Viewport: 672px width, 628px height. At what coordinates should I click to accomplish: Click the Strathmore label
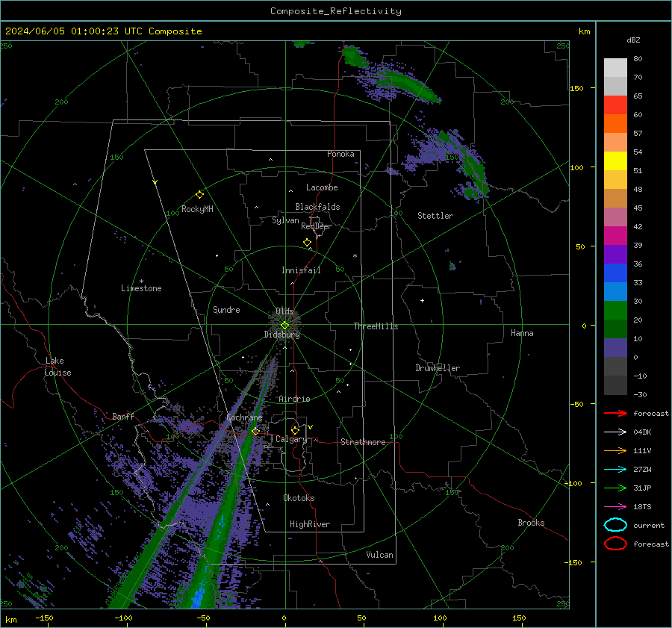click(x=363, y=442)
